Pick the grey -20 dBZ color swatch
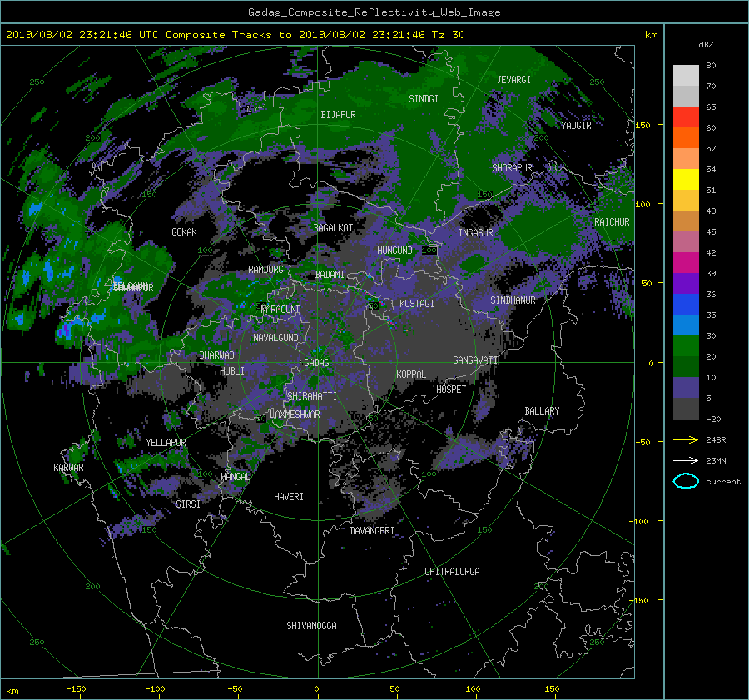 click(686, 409)
